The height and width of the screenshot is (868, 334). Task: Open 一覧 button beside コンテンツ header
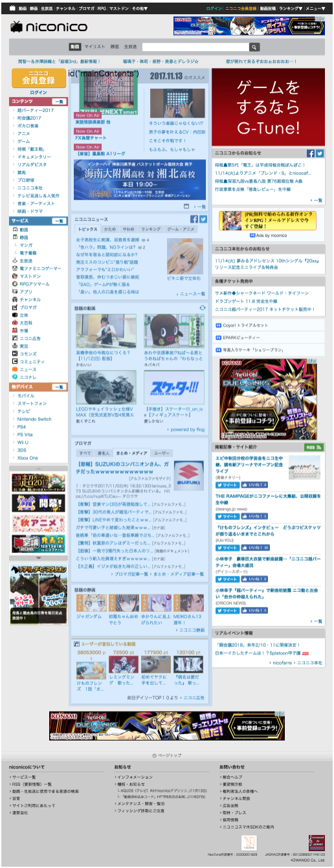click(59, 102)
